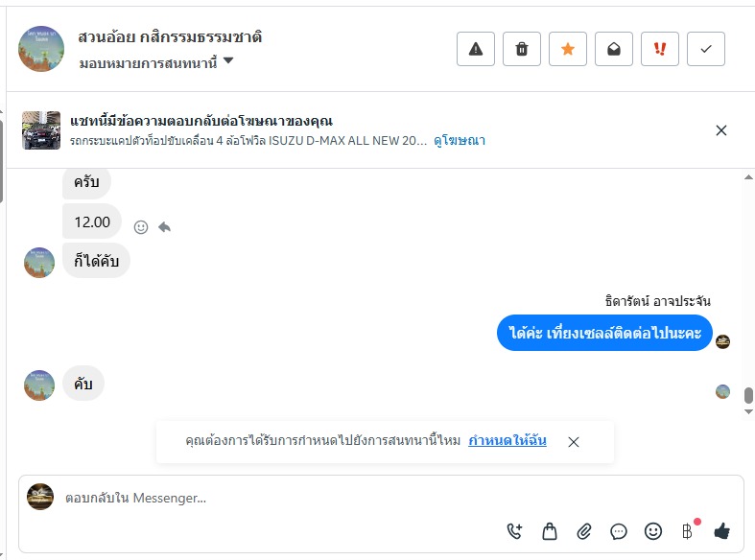Send a thumbs-up like

(721, 531)
